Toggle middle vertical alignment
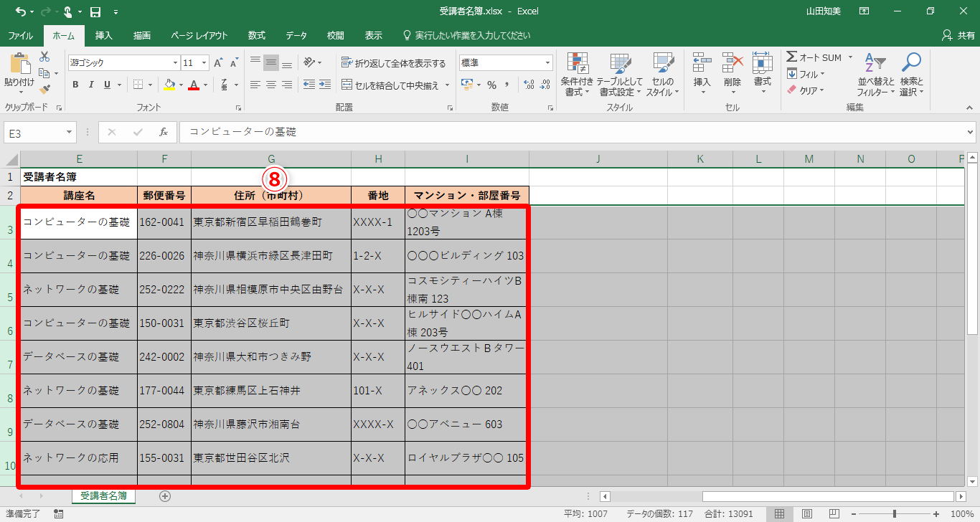This screenshot has width=980, height=522. tap(271, 62)
